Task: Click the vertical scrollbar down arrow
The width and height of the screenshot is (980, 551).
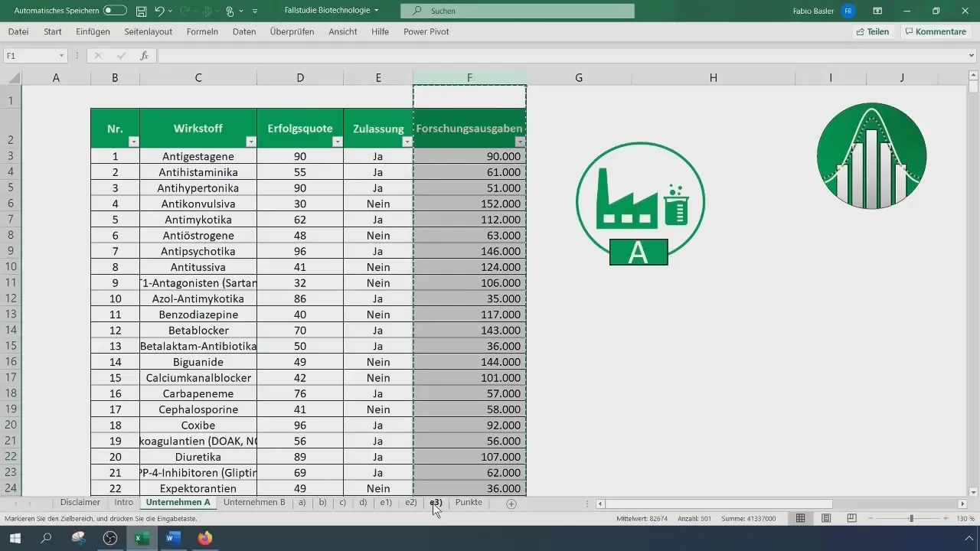Action: (x=973, y=492)
